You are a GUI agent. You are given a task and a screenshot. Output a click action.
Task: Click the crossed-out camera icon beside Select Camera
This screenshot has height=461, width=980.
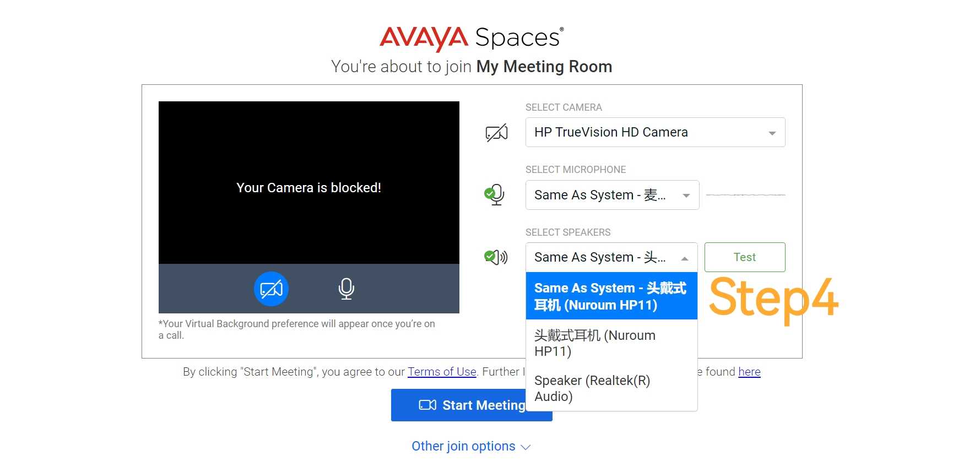(x=496, y=133)
